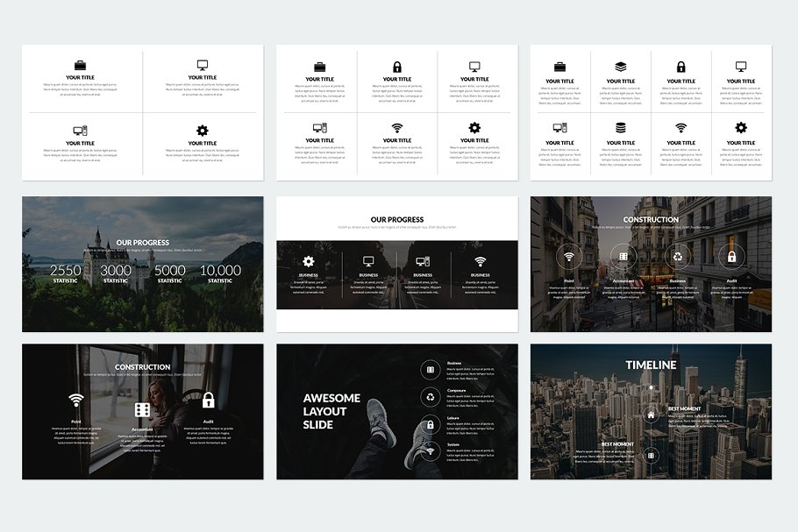Open the castle Our Progress slide thumbnail

click(142, 264)
